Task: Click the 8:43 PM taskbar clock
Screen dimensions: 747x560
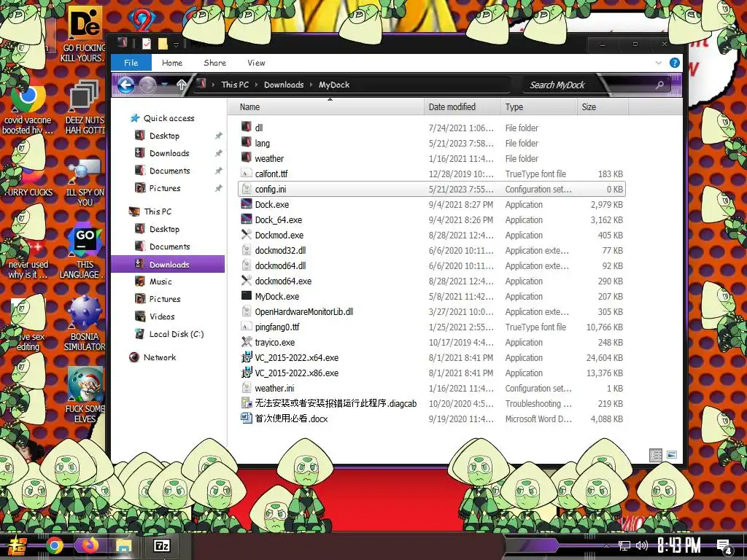Action: pos(679,545)
